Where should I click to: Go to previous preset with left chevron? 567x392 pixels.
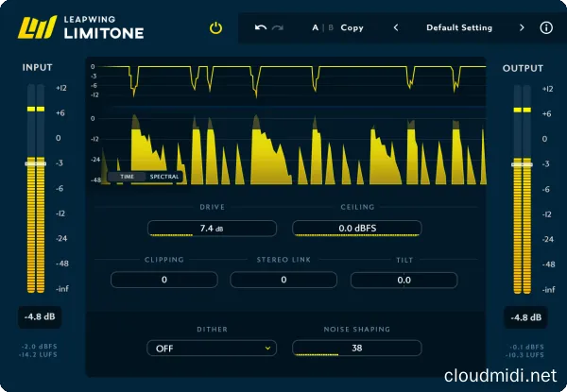[x=396, y=28]
